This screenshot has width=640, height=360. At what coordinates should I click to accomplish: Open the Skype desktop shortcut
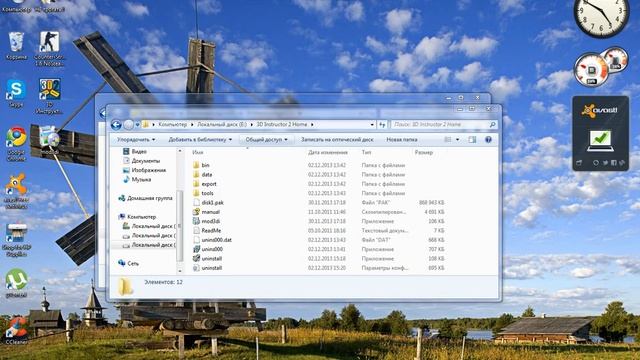tap(16, 93)
